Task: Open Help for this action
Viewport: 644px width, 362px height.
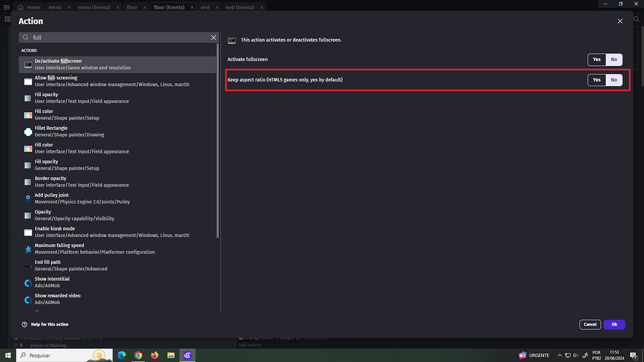Action: [50, 324]
